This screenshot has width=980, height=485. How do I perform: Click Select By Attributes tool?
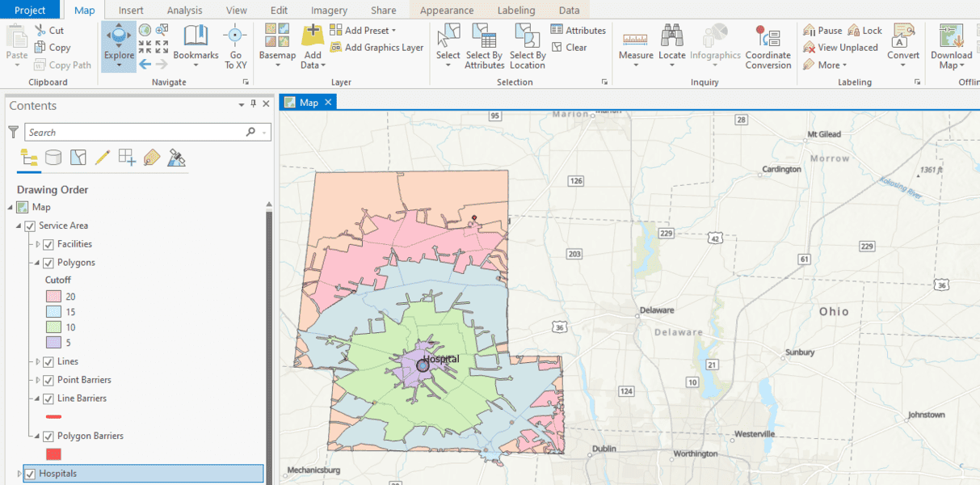[x=484, y=36]
